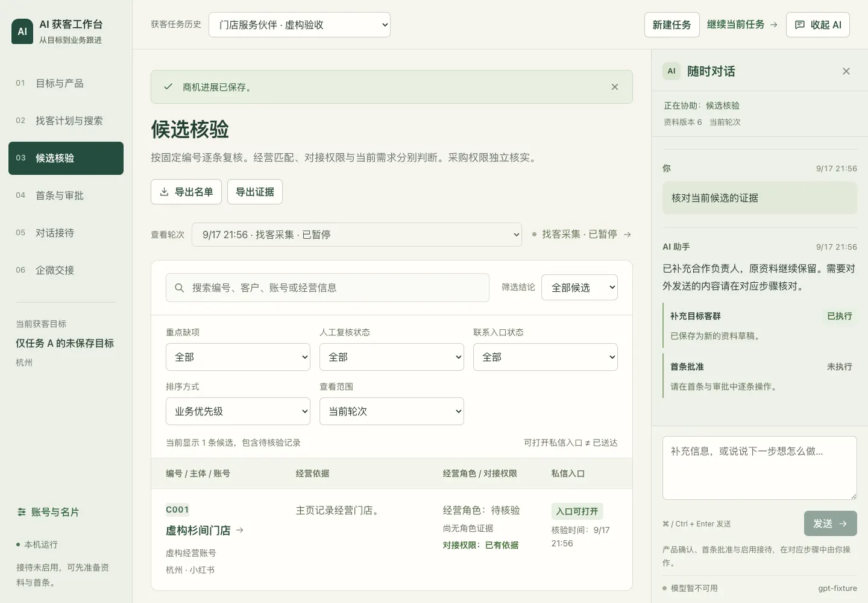Viewport: 868px width, 603px height.
Task: Click the 对接权限：已有依据 text
Action: click(x=480, y=545)
